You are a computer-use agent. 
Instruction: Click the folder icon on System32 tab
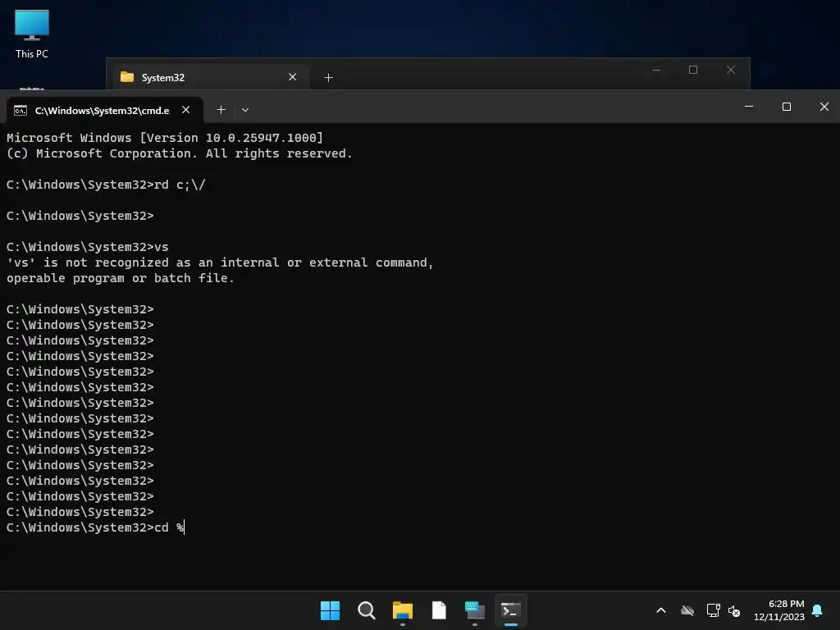click(127, 77)
